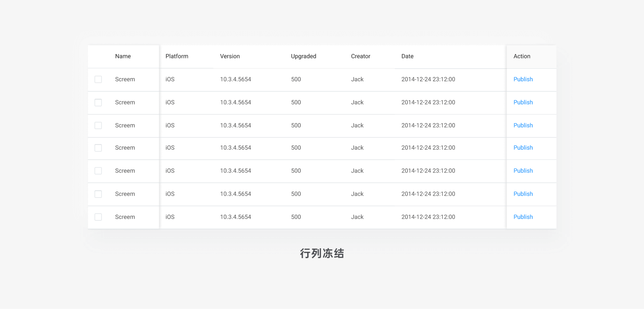Select the Name column header
This screenshot has width=644, height=309.
(x=123, y=56)
